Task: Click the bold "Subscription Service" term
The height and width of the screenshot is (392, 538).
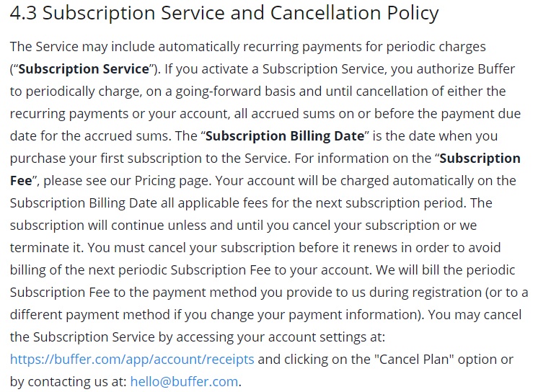Action: coord(84,69)
